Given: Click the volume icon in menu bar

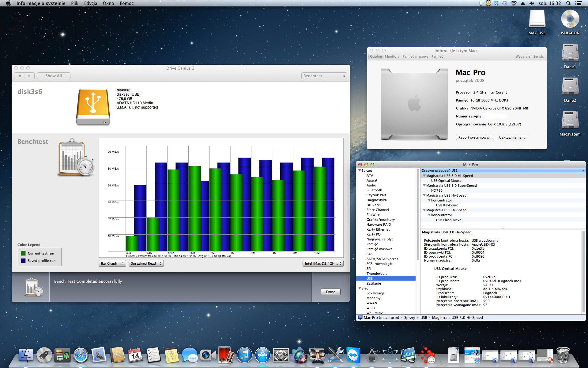Looking at the screenshot, I should [532, 3].
